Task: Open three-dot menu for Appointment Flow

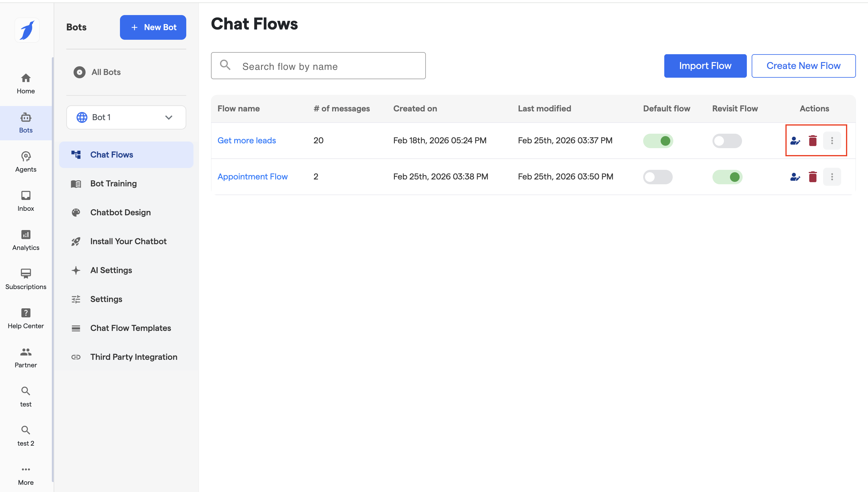Action: coord(832,177)
